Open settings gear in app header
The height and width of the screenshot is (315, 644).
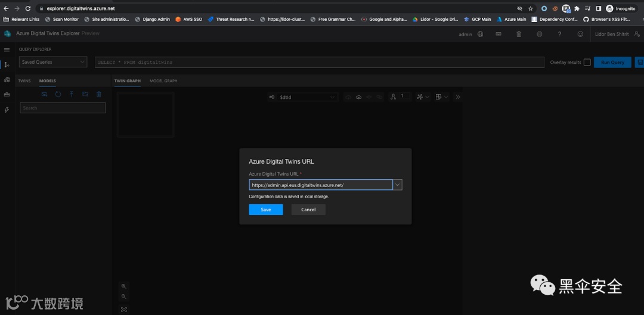tap(539, 34)
